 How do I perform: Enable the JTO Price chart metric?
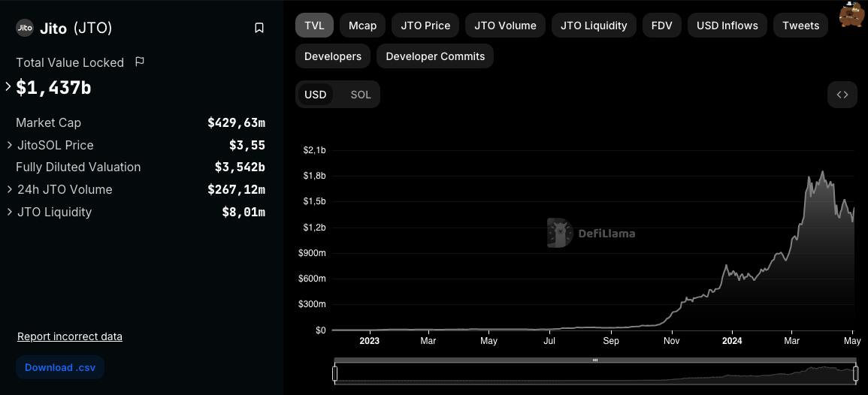point(425,26)
